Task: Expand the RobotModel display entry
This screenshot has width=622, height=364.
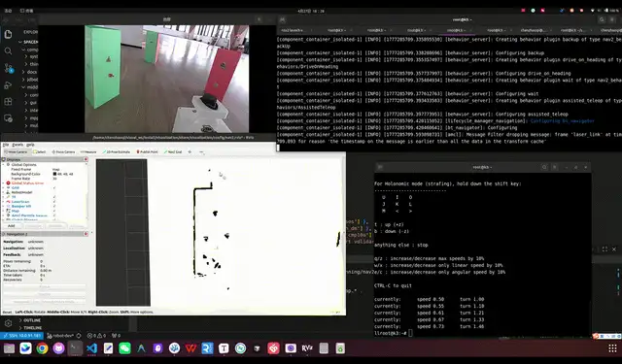Action: click(4, 192)
